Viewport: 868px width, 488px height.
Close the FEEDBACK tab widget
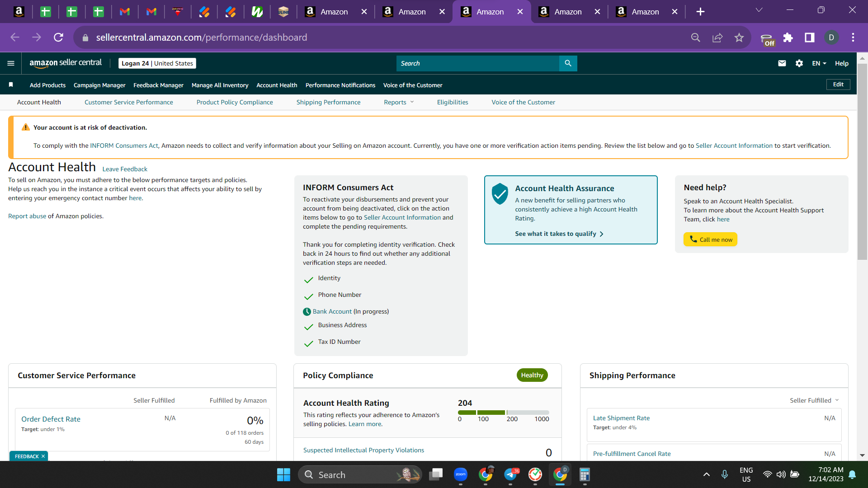pos(43,456)
